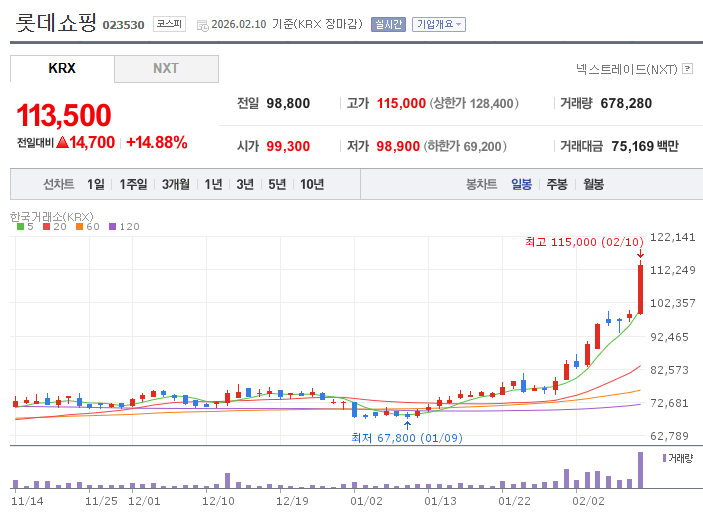Click the 롯데쇼핑 stock name heading

tap(56, 22)
